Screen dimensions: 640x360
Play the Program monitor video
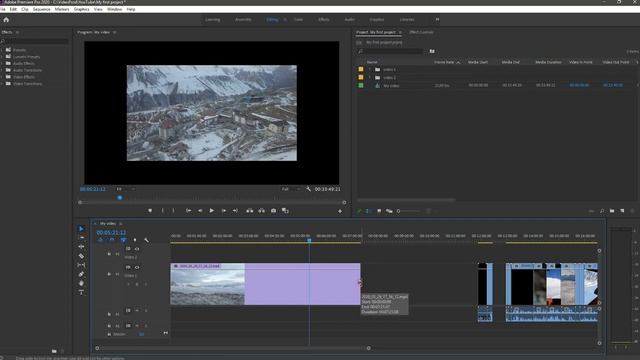(211, 211)
